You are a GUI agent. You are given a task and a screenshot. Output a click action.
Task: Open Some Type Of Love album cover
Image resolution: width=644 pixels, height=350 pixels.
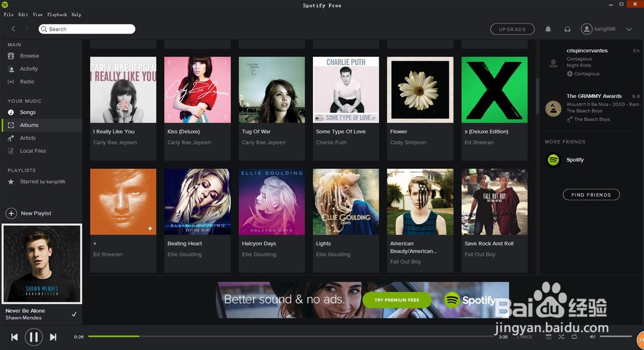(x=346, y=90)
